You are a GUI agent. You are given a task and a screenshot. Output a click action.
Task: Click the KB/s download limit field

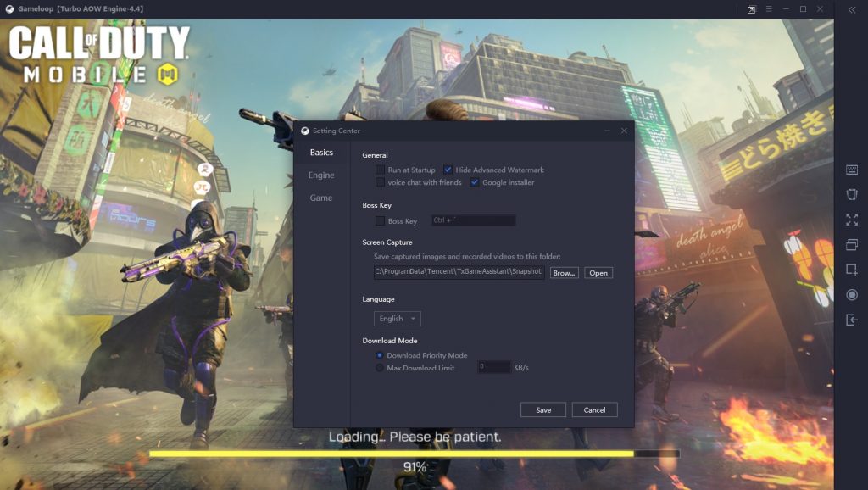494,366
